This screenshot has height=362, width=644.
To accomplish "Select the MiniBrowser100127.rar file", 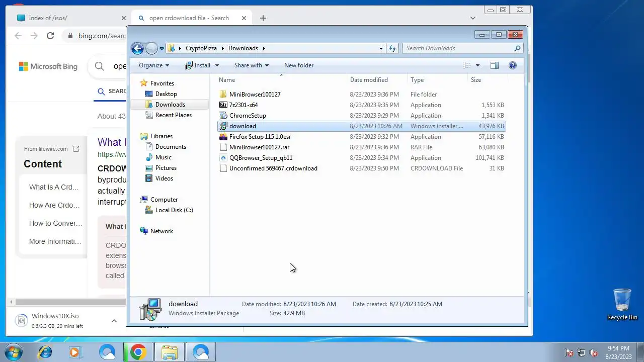I will click(361, 147).
